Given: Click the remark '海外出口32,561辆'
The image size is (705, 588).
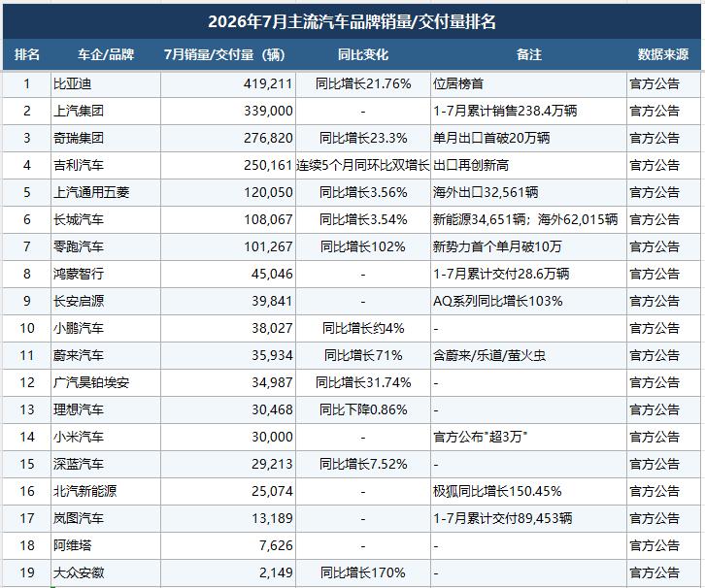Looking at the screenshot, I should pyautogui.click(x=486, y=193).
